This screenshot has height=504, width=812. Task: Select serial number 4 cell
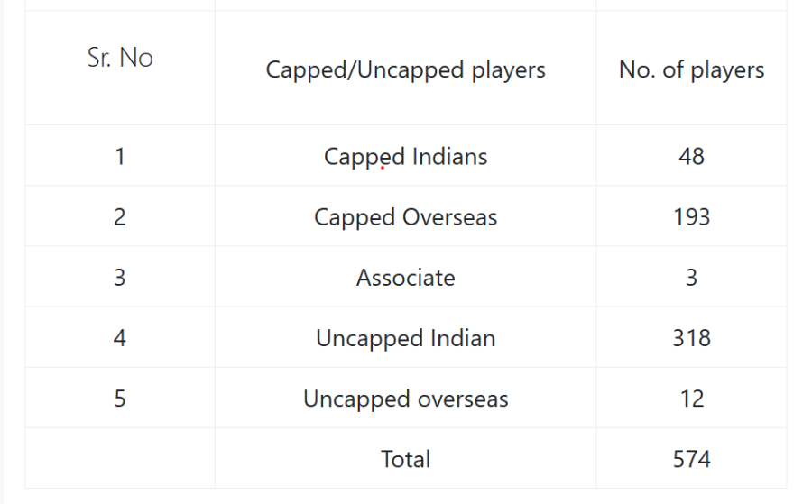point(120,337)
